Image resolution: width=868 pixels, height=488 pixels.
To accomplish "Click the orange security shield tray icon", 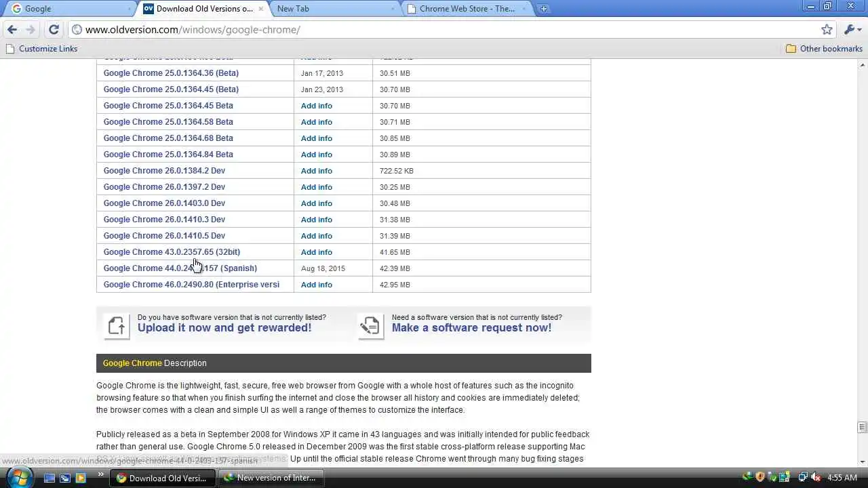I will point(760,478).
